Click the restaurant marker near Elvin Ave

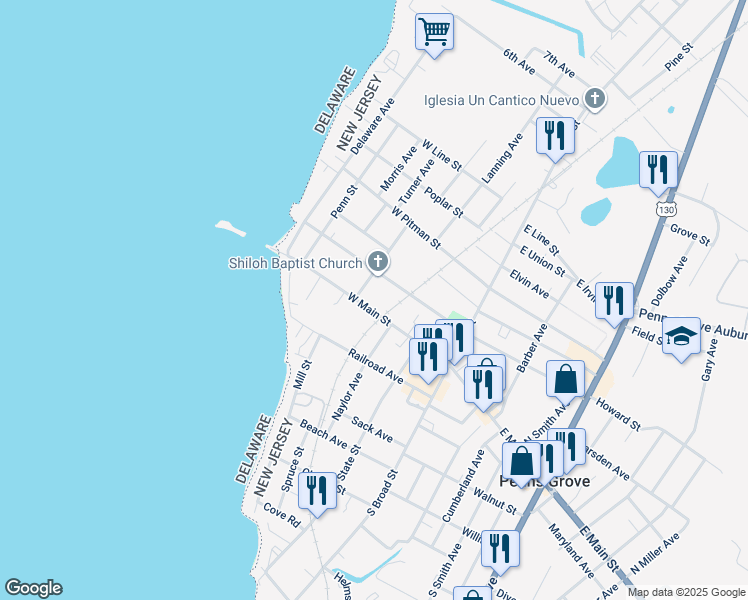[x=614, y=300]
